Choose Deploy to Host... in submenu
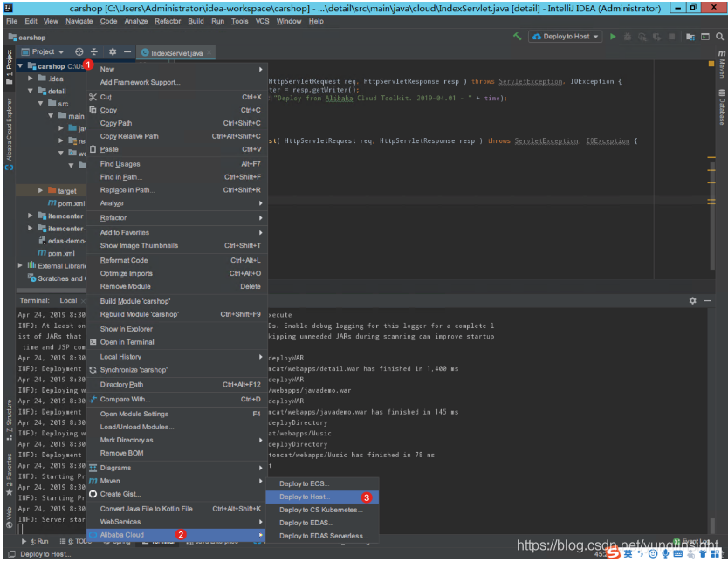728x562 pixels. point(322,497)
